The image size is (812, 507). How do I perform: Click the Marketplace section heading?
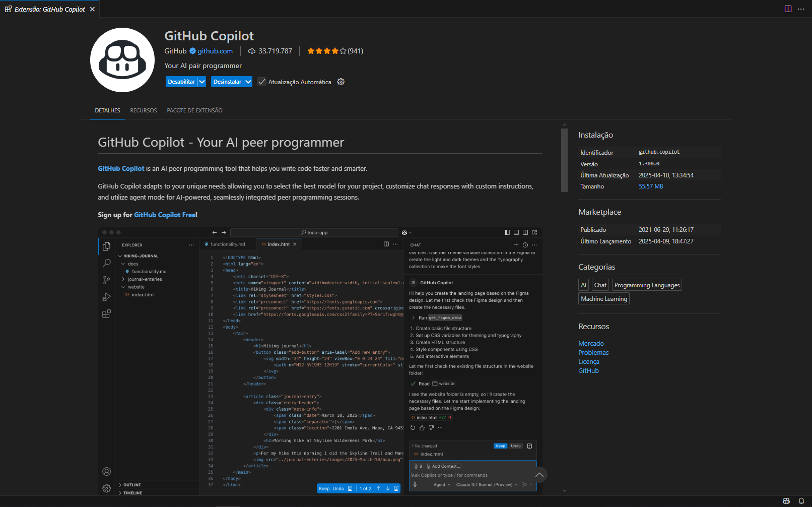(x=599, y=212)
